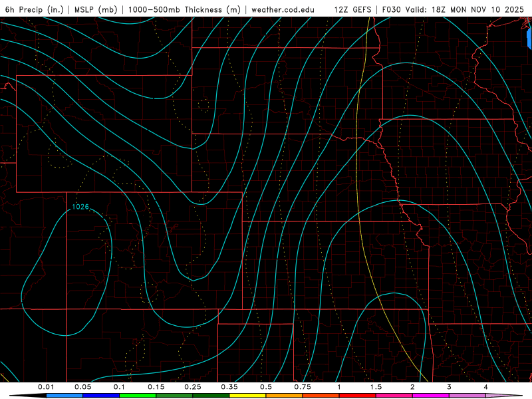Click the 0.75 legend value
This screenshot has width=532, height=399.
click(303, 387)
